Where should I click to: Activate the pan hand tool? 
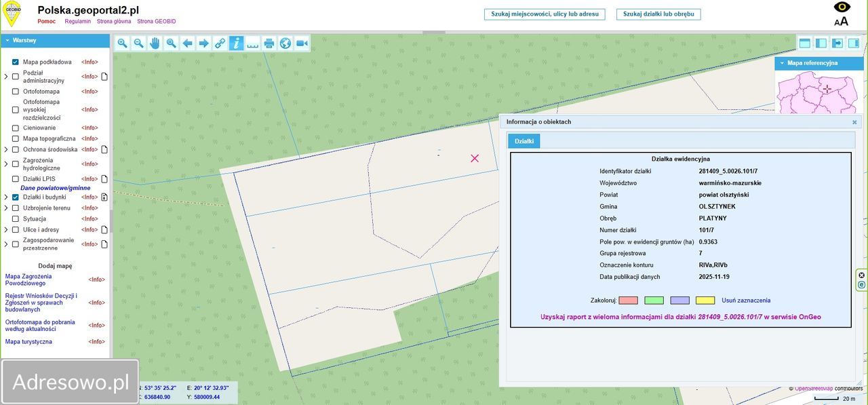(155, 43)
